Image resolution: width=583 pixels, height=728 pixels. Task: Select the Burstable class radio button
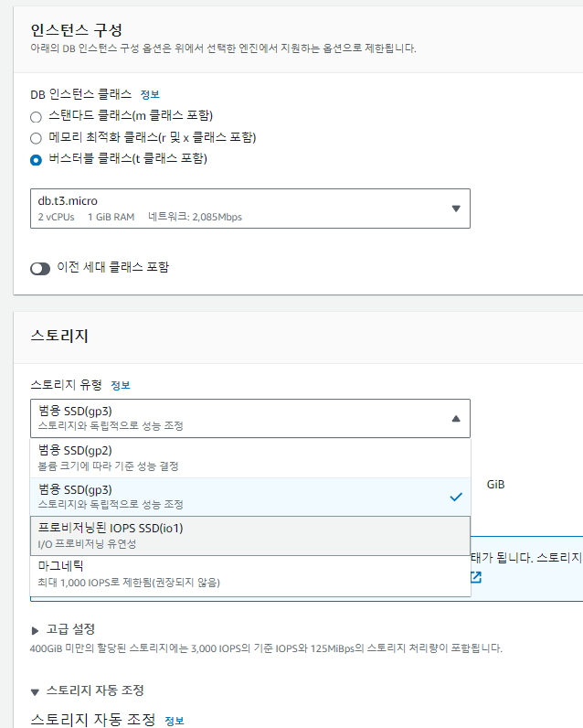click(x=36, y=160)
